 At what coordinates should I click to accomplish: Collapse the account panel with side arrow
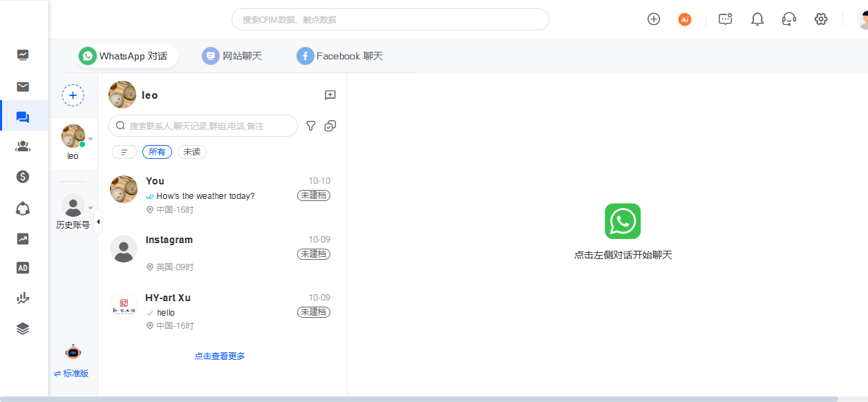click(97, 222)
